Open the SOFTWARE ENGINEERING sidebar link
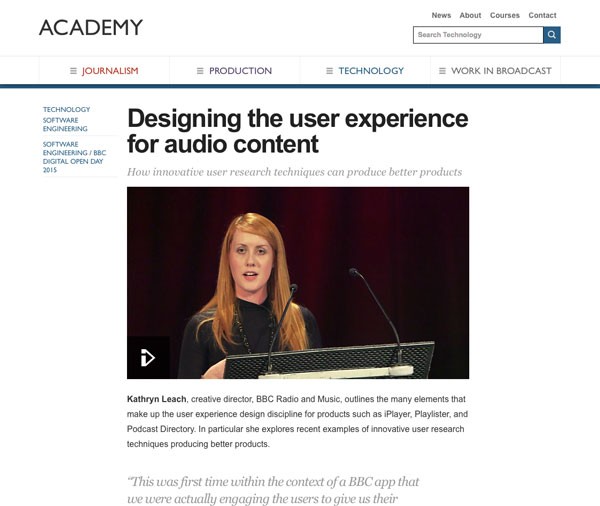 click(x=65, y=124)
